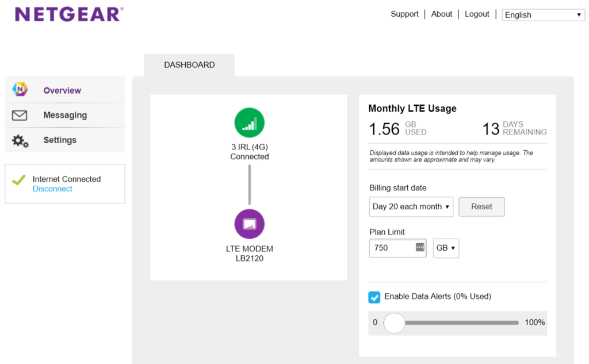Image resolution: width=589 pixels, height=364 pixels.
Task: Open the English language dropdown
Action: click(543, 15)
